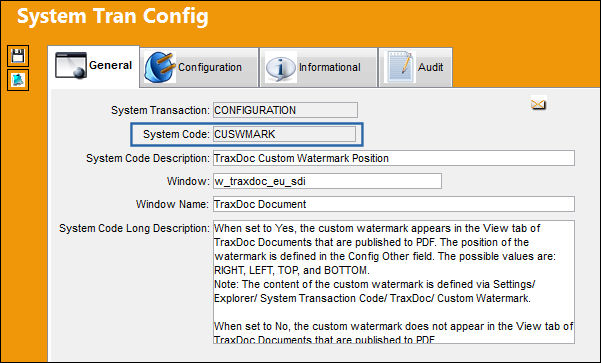
Task: Click the envelope mail icon
Action: (x=538, y=104)
